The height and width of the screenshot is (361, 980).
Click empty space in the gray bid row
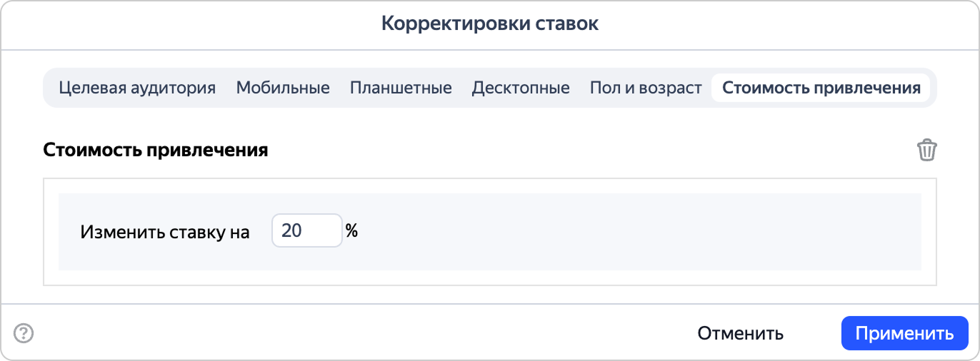click(x=629, y=232)
